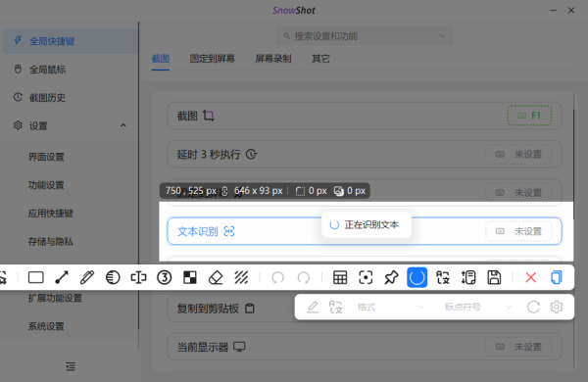Switch to the 固定到屏幕 tab
The width and height of the screenshot is (588, 382).
click(212, 59)
